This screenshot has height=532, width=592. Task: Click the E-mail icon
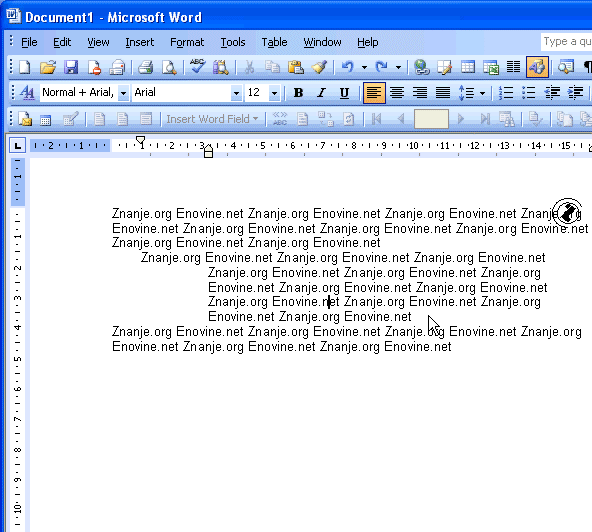pos(117,68)
